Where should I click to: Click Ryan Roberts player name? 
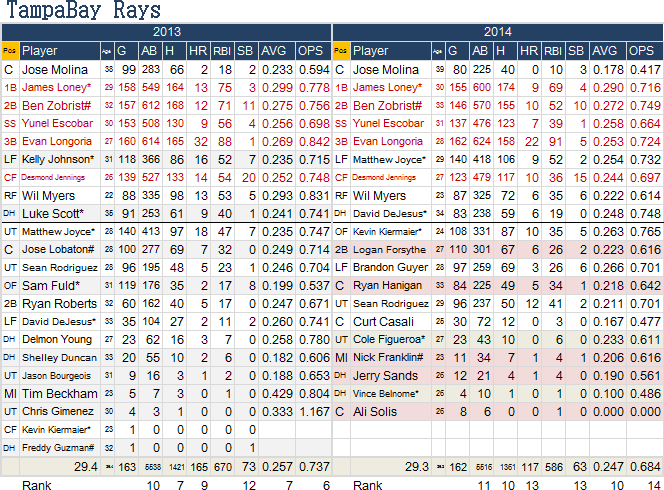pos(59,304)
